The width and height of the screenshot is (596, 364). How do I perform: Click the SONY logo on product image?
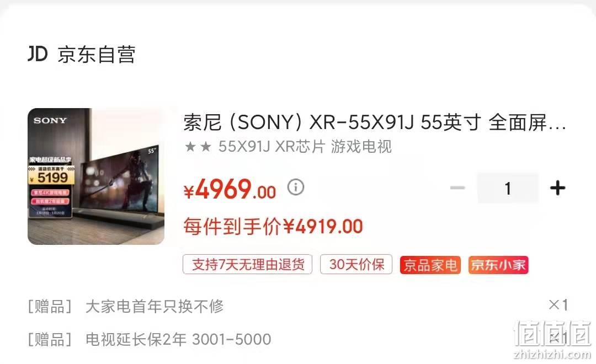(x=50, y=121)
